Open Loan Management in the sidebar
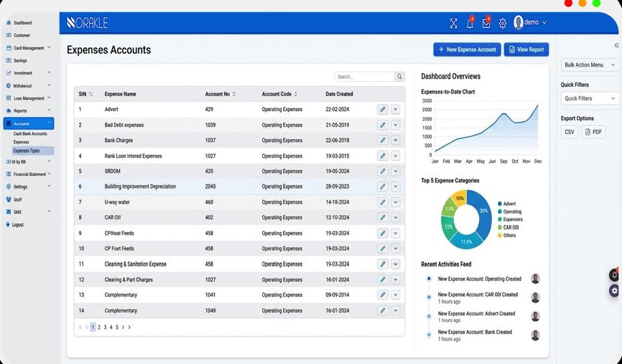 (29, 99)
